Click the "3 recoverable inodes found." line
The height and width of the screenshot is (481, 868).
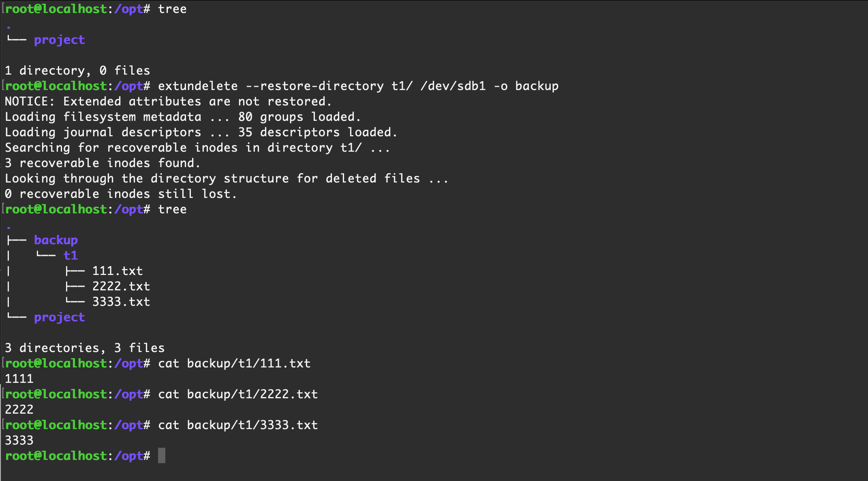(103, 163)
